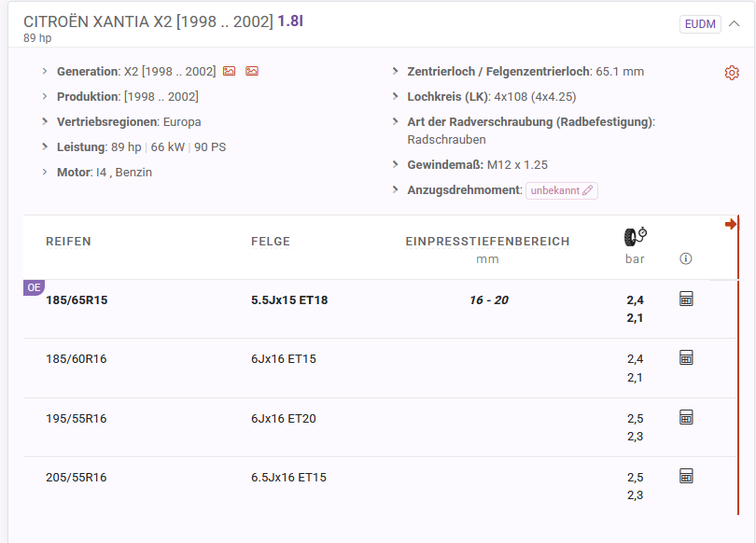Click the red arrow expand icon
Image resolution: width=756 pixels, height=543 pixels.
tap(731, 224)
